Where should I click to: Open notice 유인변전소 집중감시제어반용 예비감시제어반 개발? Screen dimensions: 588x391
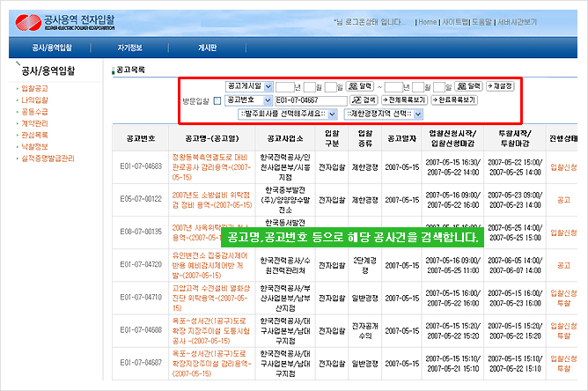209,265
